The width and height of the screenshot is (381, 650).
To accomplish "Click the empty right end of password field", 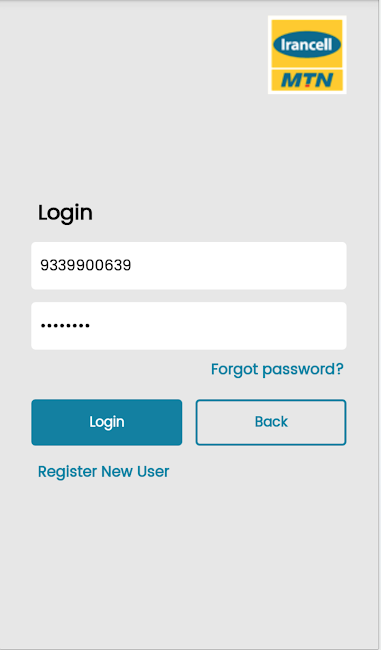I will pos(290,325).
